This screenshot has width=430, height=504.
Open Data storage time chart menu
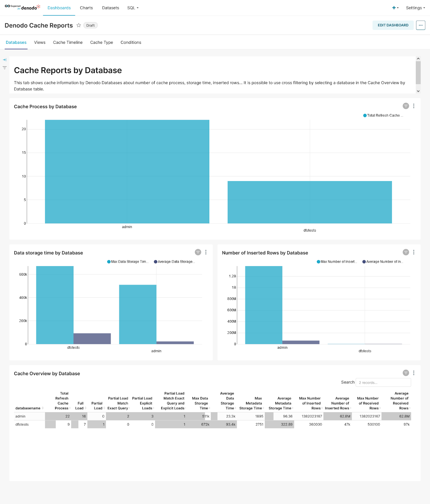point(206,252)
